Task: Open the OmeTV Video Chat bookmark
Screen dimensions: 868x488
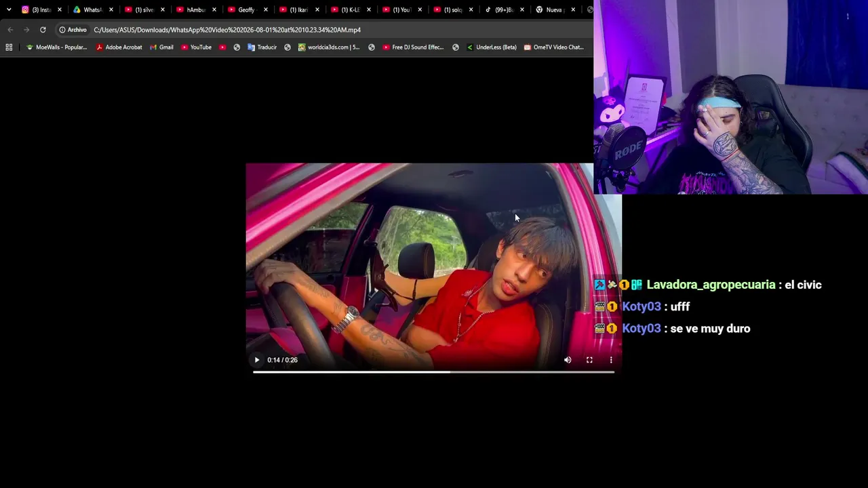Action: coord(554,47)
